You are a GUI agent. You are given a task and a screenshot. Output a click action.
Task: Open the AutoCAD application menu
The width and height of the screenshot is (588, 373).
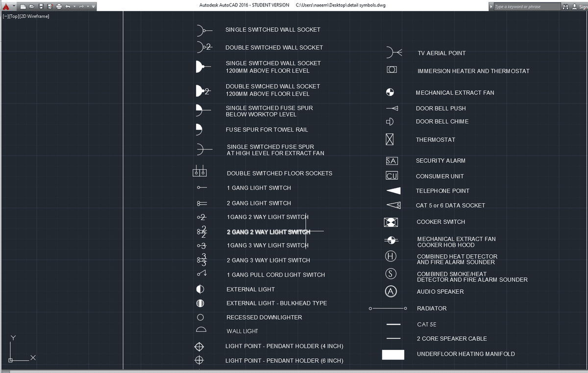[7, 6]
